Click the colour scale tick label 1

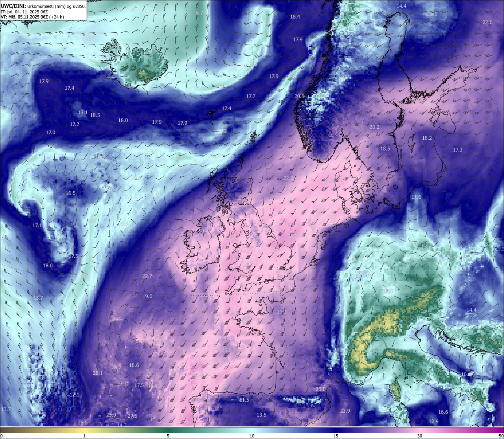(84, 436)
